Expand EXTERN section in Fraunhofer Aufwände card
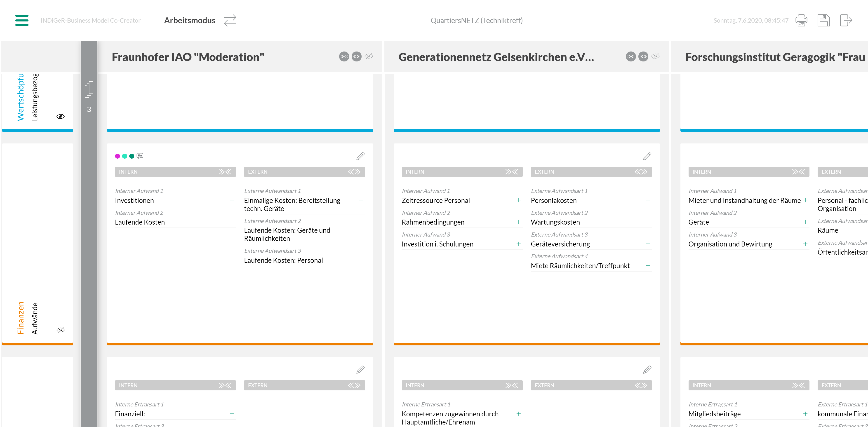 [354, 172]
